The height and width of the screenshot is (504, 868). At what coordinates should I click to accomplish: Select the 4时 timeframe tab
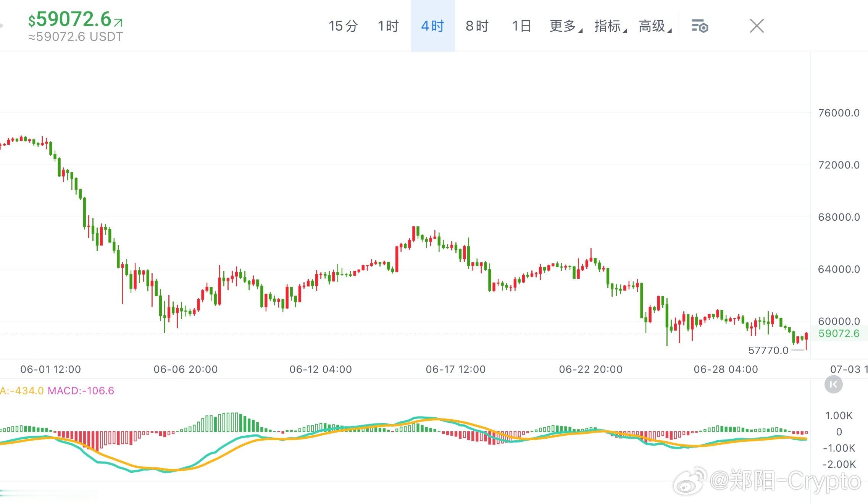(x=433, y=26)
